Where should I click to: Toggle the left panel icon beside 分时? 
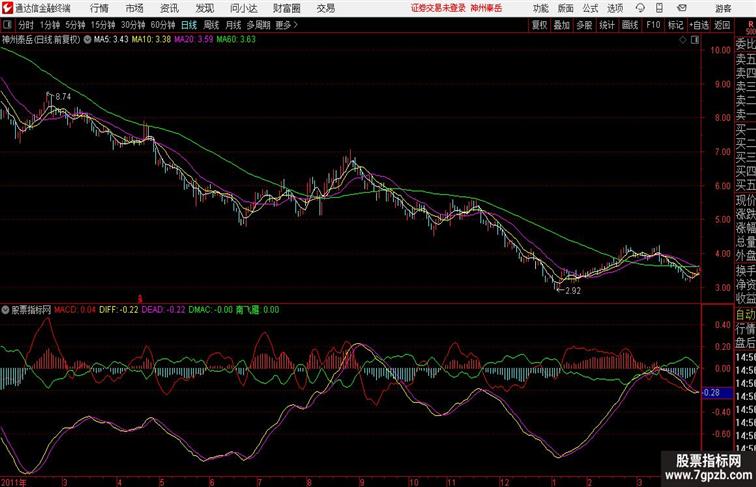coord(7,25)
